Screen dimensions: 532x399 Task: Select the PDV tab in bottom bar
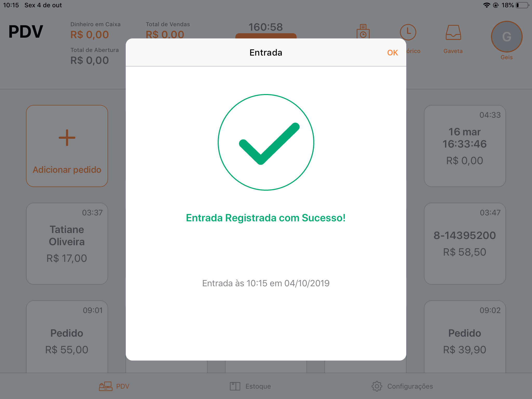pyautogui.click(x=114, y=386)
